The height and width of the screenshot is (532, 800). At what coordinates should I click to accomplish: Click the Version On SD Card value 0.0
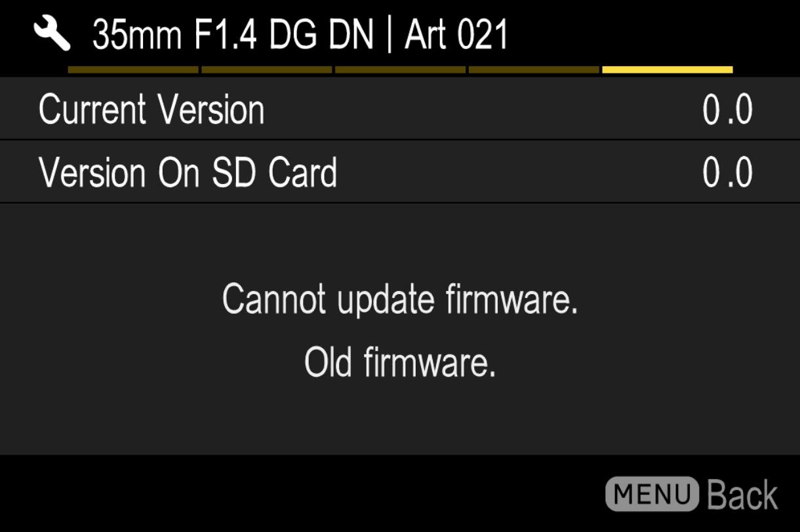coord(728,173)
